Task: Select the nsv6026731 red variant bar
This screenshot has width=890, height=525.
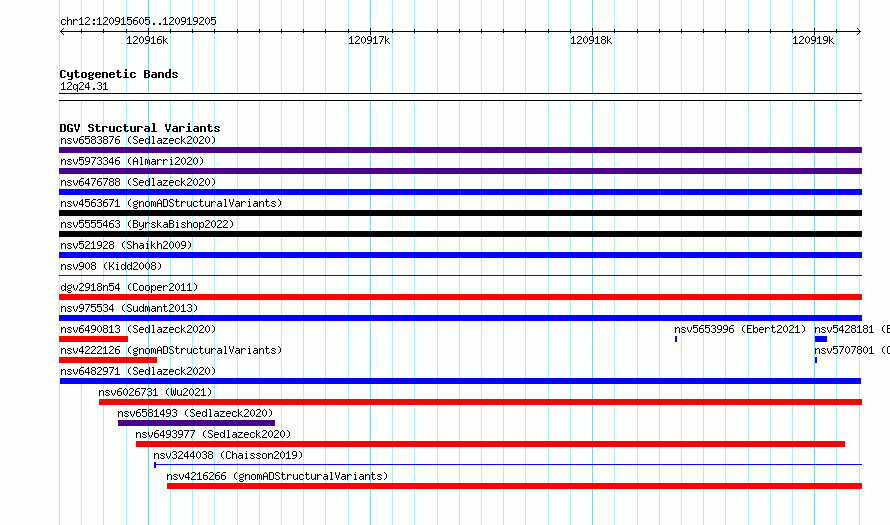Action: [480, 402]
